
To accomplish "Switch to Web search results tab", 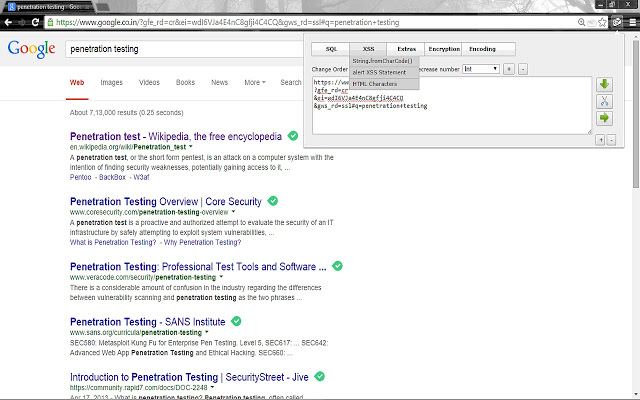I will (77, 82).
